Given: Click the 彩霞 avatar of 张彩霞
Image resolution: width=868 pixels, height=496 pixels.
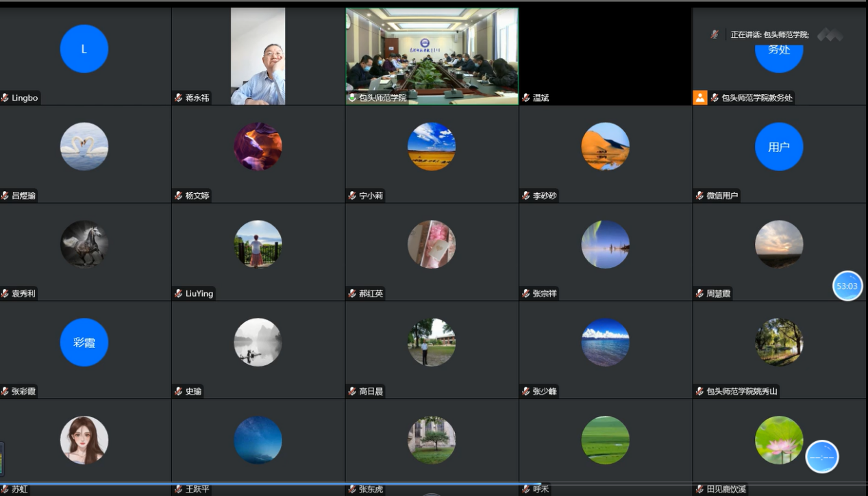Looking at the screenshot, I should [84, 343].
